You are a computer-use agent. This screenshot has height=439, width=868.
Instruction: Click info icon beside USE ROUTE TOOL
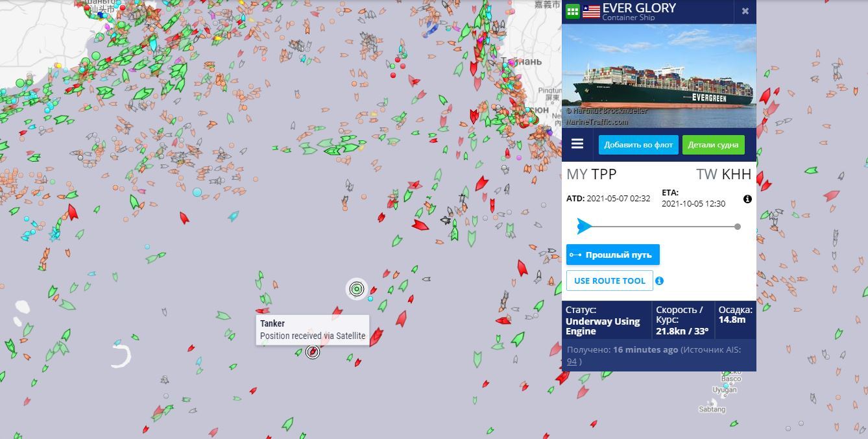click(660, 281)
